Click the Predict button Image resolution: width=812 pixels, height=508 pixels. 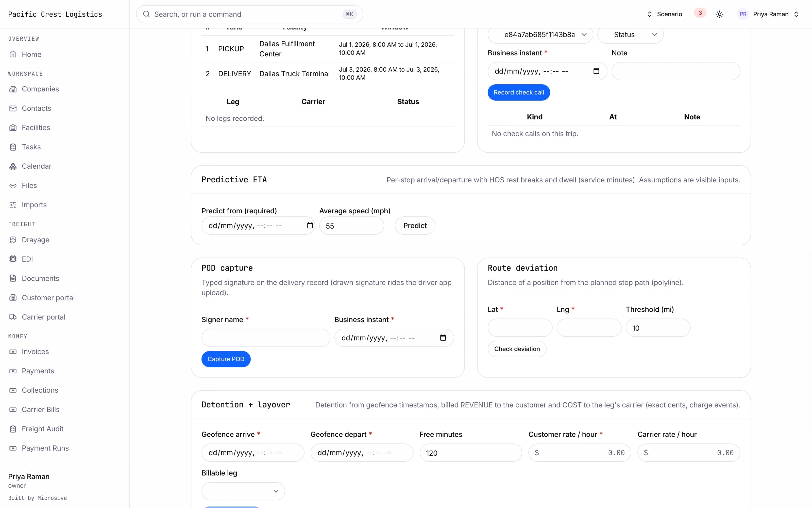[x=415, y=226]
